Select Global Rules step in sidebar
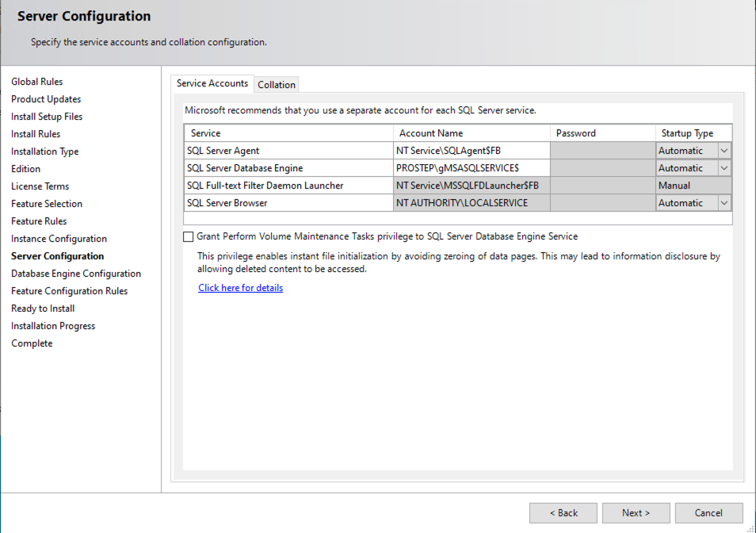The image size is (756, 533). pos(37,82)
